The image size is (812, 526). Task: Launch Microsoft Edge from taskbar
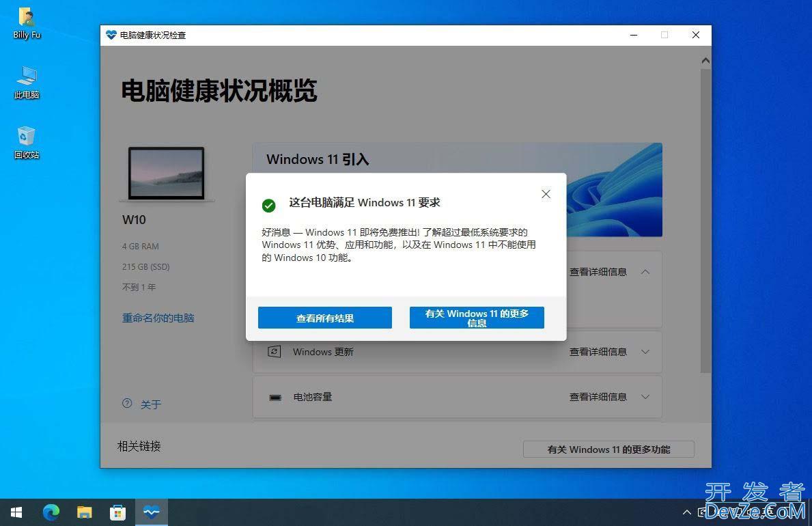click(x=51, y=512)
